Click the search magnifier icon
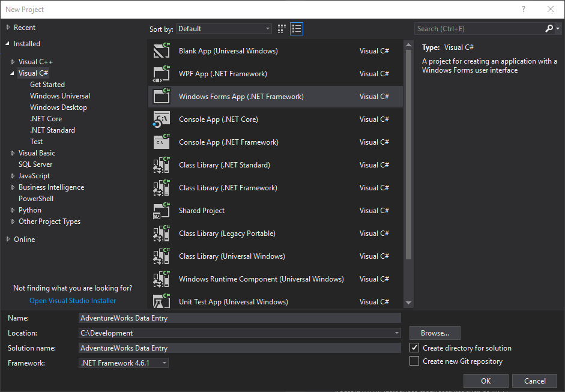The height and width of the screenshot is (392, 565). (x=549, y=29)
